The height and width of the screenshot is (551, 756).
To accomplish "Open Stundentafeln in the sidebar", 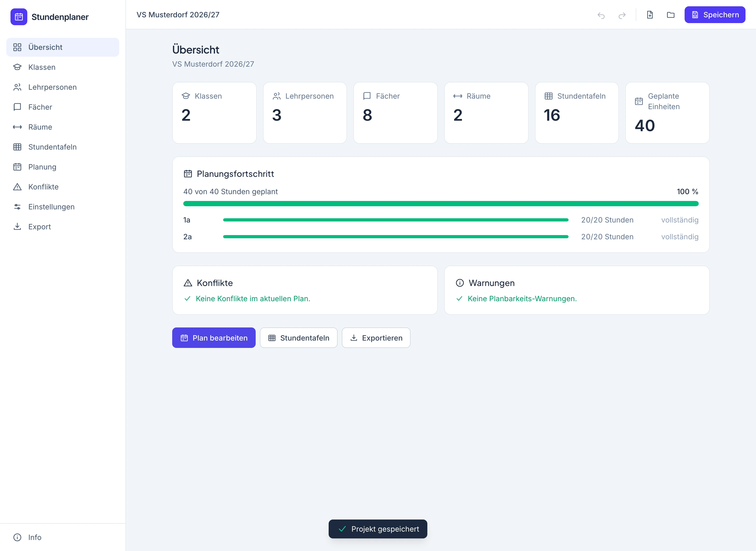I will [x=63, y=147].
